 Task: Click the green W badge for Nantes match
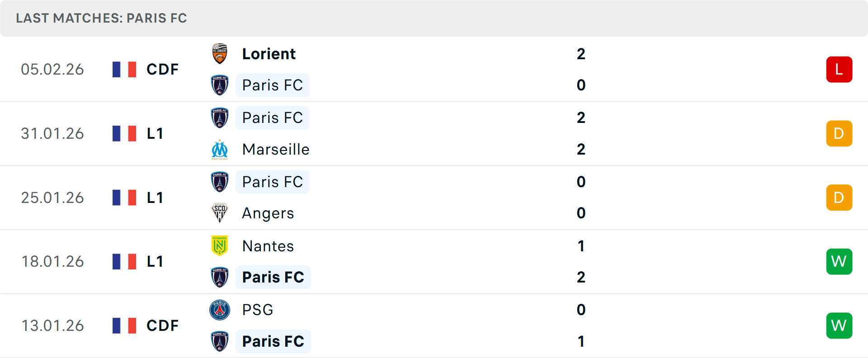point(839,261)
